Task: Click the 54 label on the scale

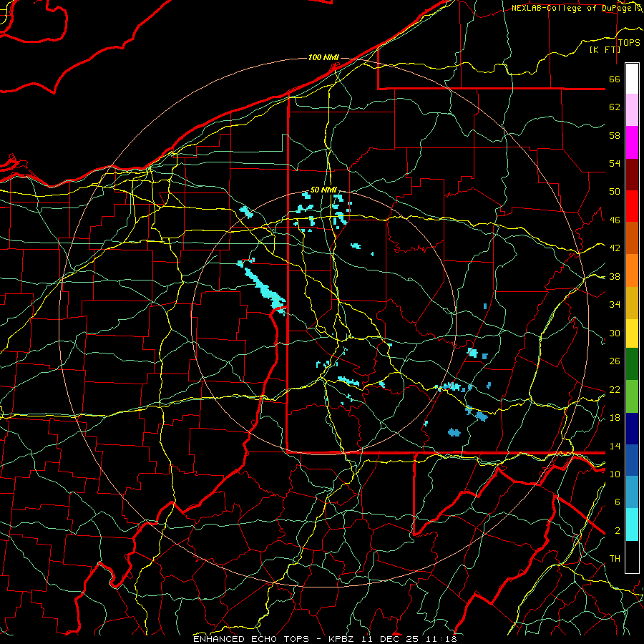Action: point(615,163)
